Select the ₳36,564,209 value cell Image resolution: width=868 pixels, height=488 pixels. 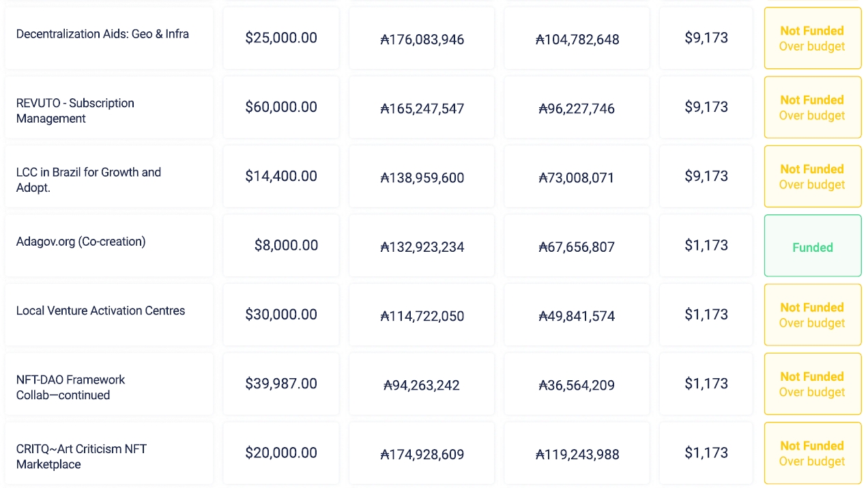(x=577, y=386)
